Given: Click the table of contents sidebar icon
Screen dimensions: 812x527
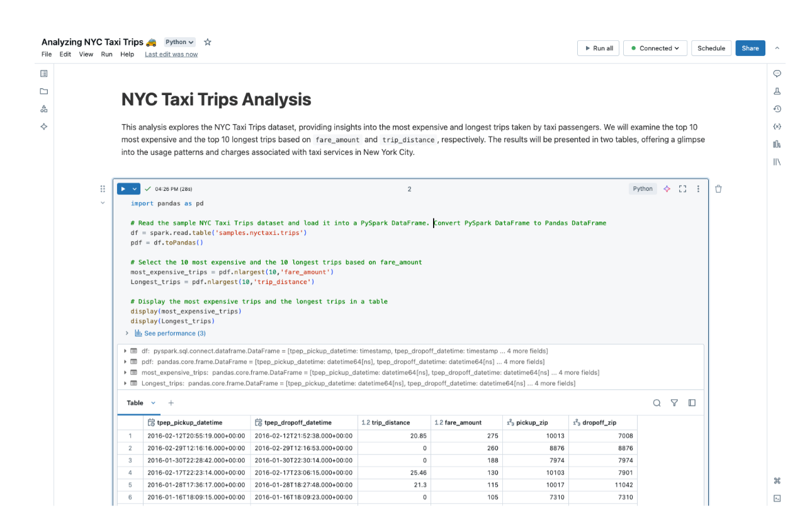Looking at the screenshot, I should [44, 74].
